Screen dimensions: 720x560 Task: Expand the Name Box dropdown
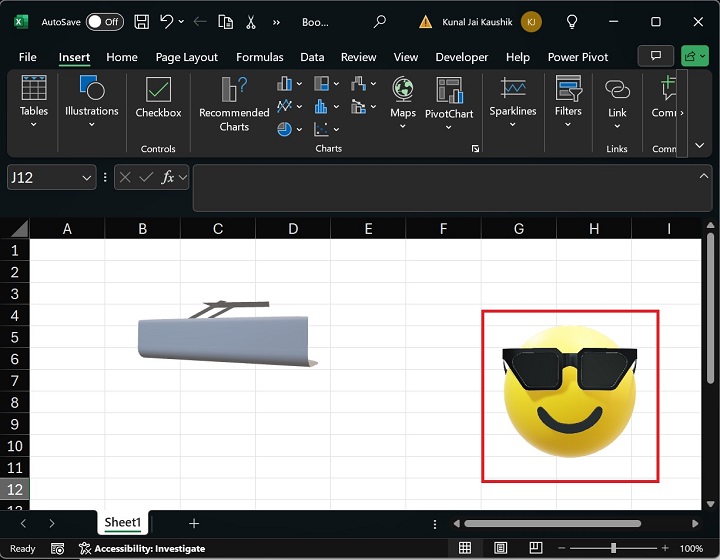(x=86, y=178)
